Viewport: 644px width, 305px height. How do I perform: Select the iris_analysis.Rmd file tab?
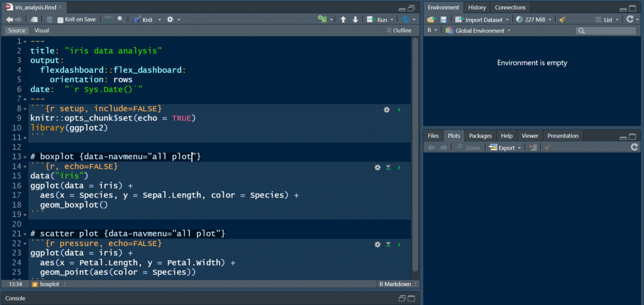click(34, 8)
